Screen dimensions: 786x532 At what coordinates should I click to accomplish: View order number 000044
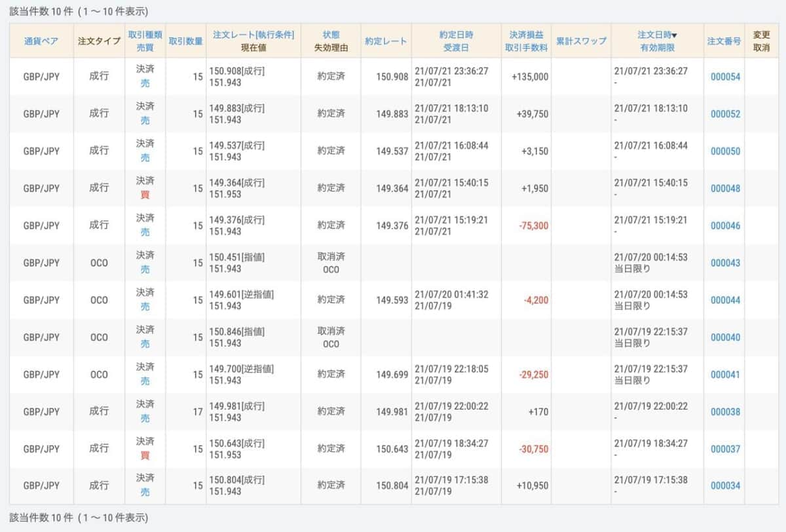tap(725, 300)
